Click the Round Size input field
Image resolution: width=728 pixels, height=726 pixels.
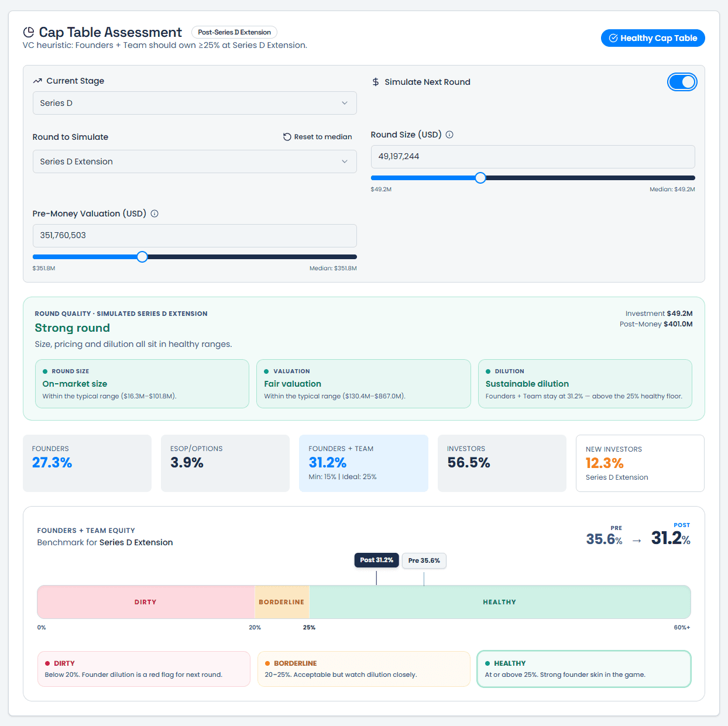(x=533, y=156)
